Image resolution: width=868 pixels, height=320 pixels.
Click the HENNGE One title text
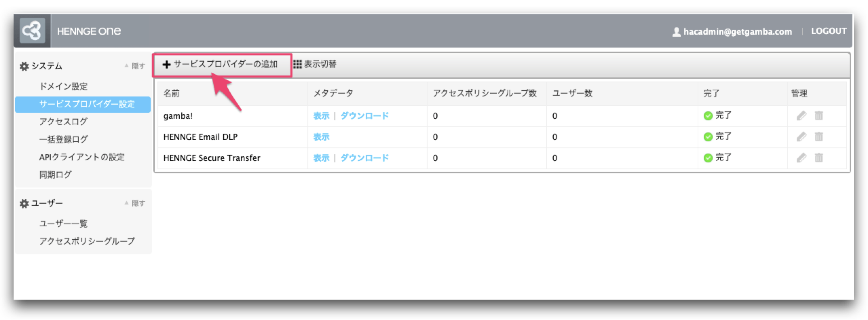coord(89,31)
